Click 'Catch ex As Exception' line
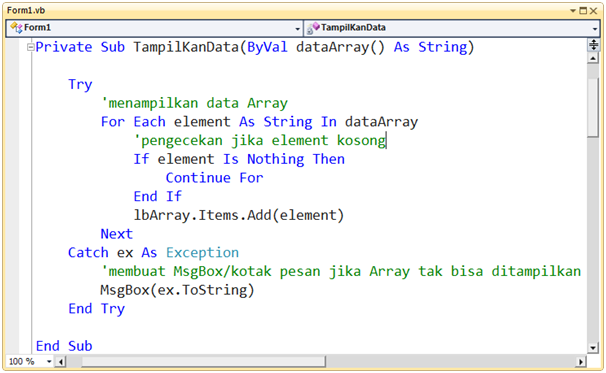The width and height of the screenshot is (606, 373). pos(153,252)
